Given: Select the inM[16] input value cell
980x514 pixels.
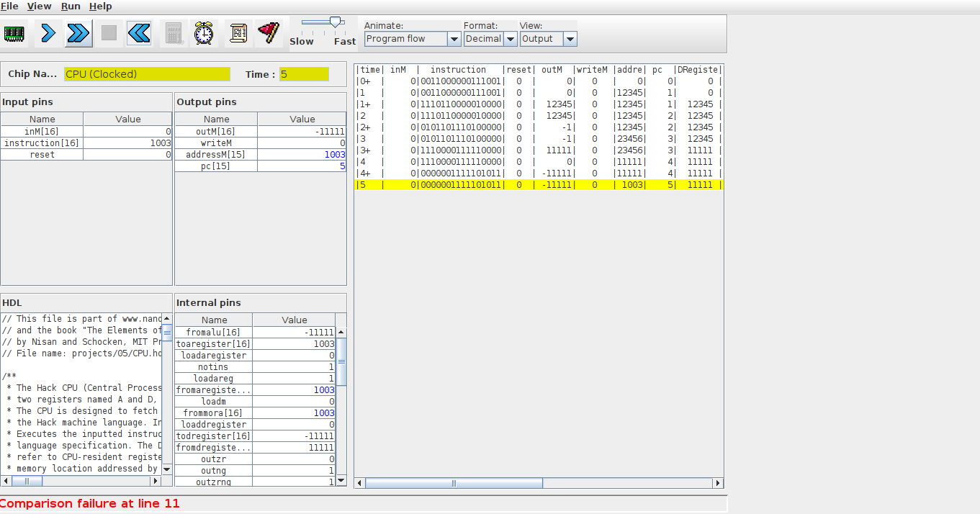Looking at the screenshot, I should pos(127,132).
